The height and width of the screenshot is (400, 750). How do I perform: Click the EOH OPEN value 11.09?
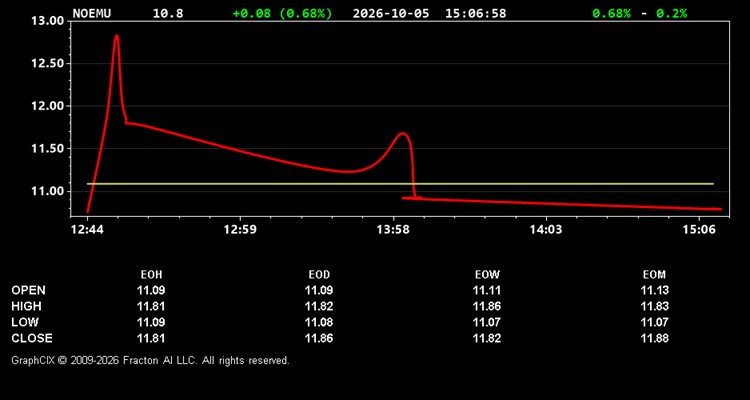[x=151, y=290]
